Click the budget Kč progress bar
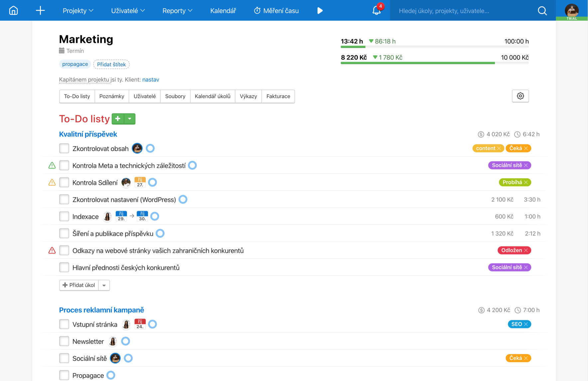 (x=434, y=63)
